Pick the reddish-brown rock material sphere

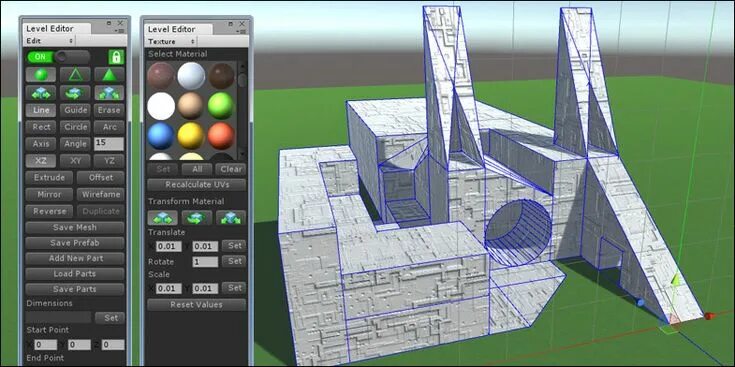[161, 76]
